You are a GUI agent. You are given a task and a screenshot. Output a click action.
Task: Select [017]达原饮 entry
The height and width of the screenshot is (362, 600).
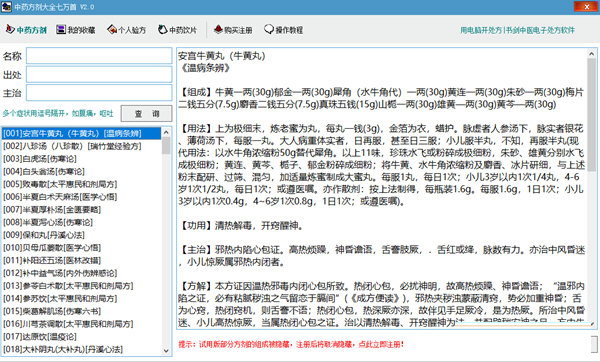(x=81, y=337)
